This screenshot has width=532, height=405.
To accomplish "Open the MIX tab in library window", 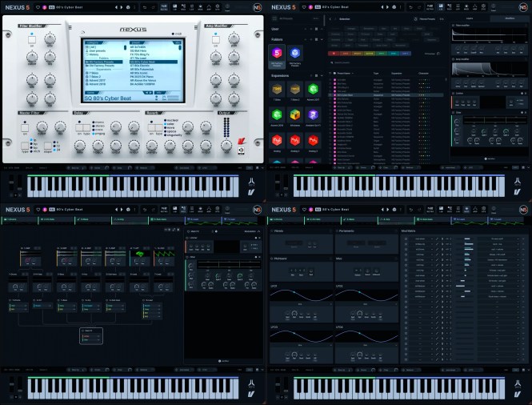I will [x=450, y=7].
